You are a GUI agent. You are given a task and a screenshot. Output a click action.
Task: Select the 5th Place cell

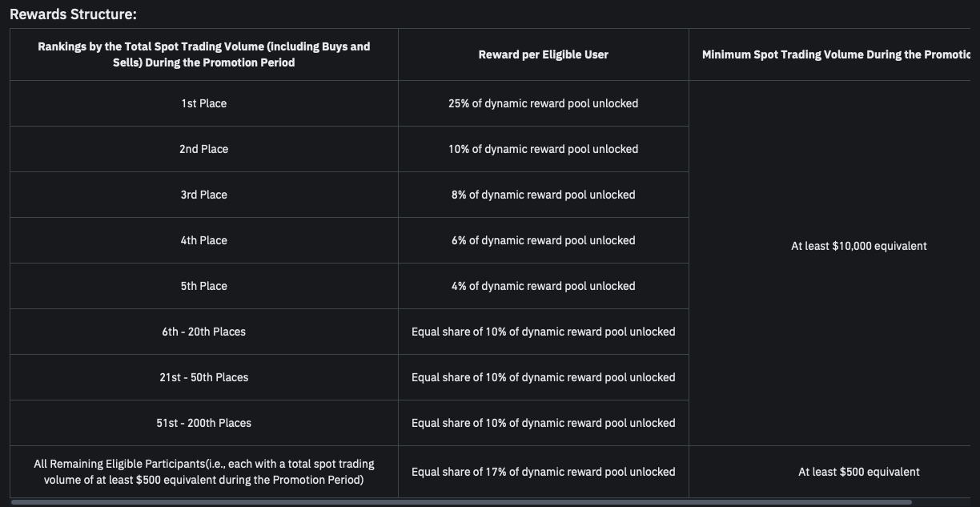pos(203,286)
